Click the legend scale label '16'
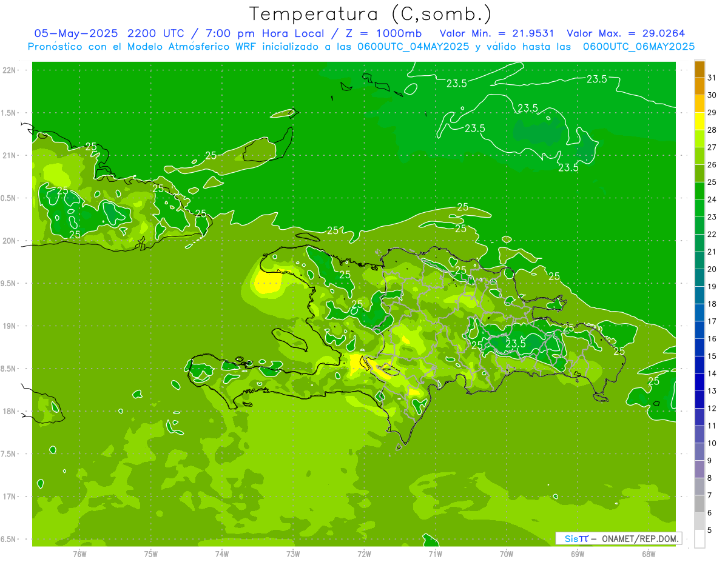Viewport: 728px width, 562px height. tap(712, 339)
